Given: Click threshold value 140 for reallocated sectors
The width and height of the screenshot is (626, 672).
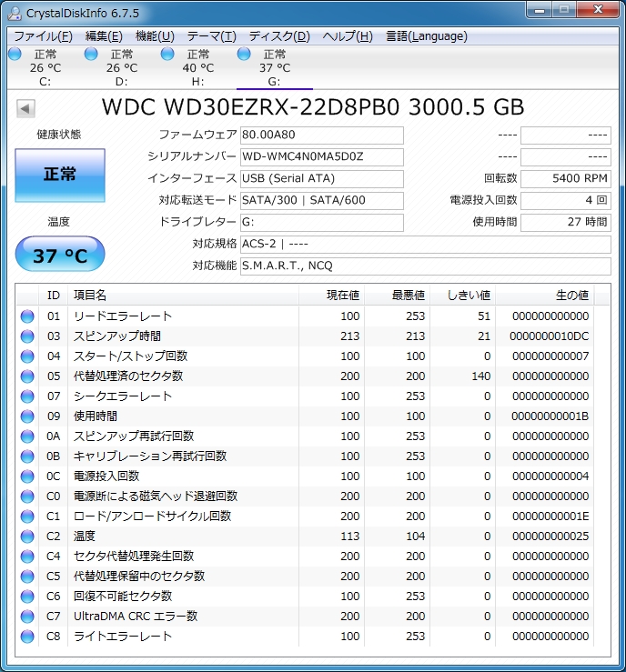Looking at the screenshot, I should (x=481, y=376).
